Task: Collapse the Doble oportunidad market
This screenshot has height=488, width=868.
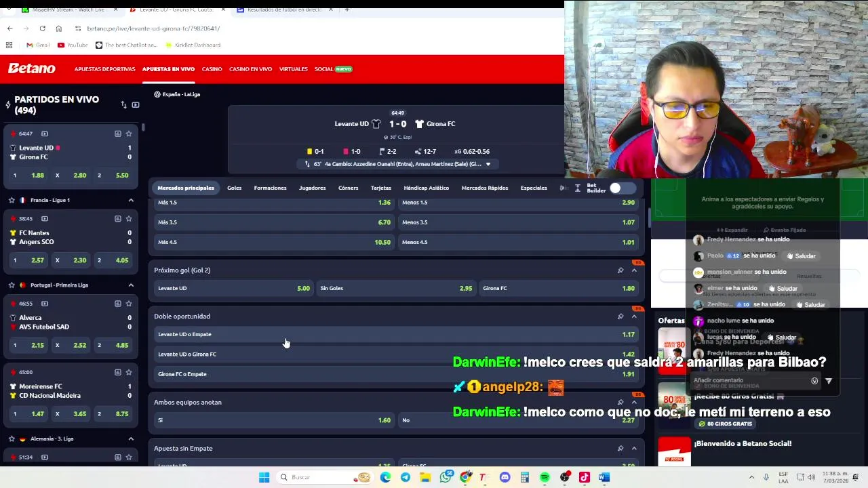Action: pos(634,317)
